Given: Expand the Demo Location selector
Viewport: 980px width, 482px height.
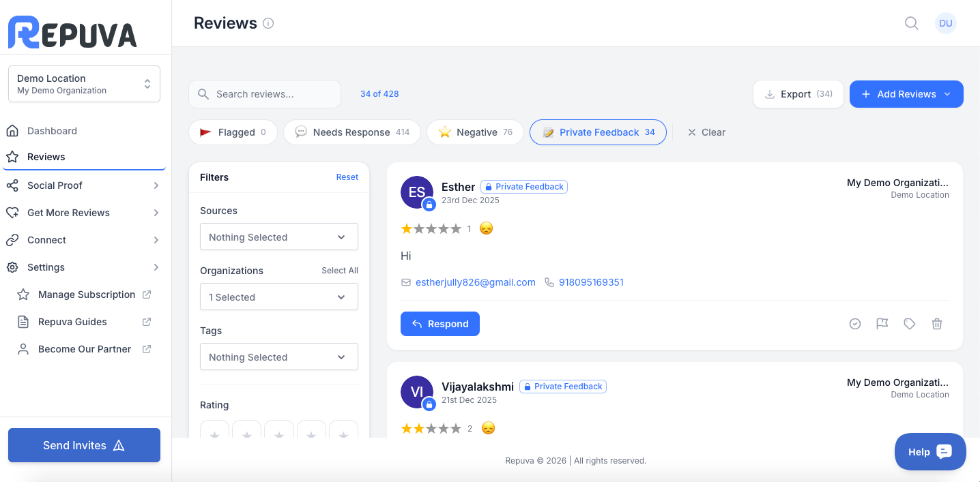Looking at the screenshot, I should click(x=84, y=84).
